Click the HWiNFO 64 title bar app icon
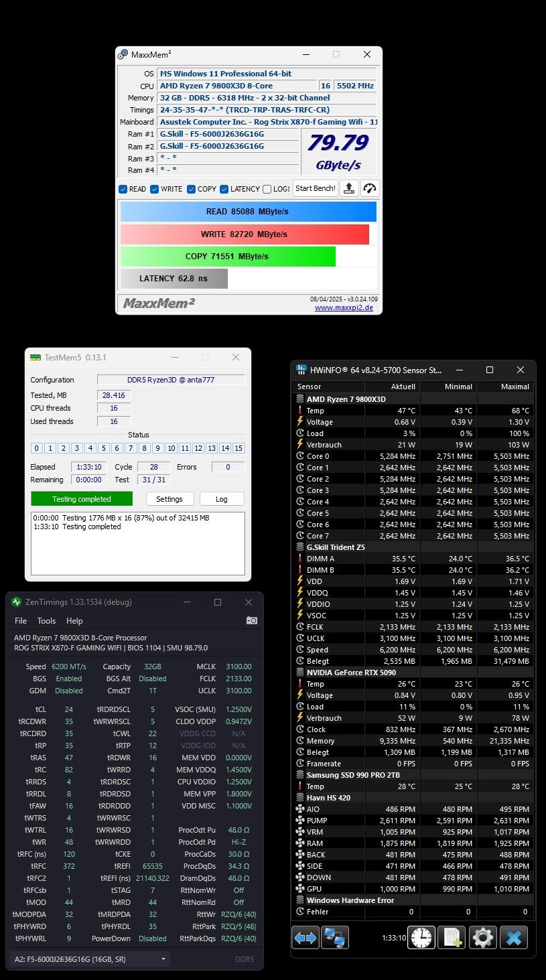The width and height of the screenshot is (546, 980). 302,370
